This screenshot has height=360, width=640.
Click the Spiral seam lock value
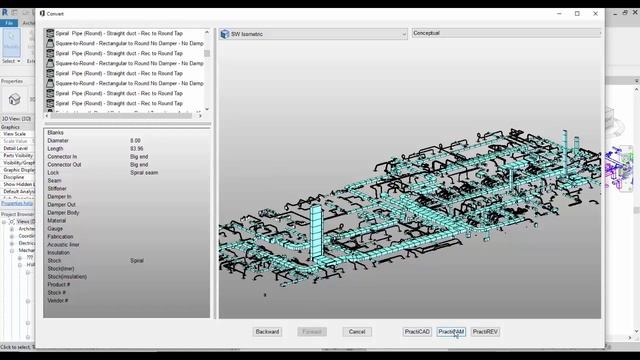(x=144, y=173)
